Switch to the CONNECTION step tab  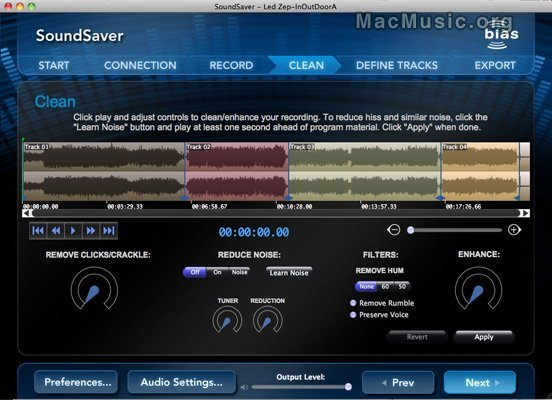click(x=140, y=65)
